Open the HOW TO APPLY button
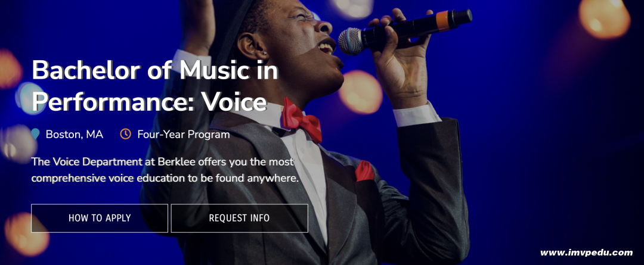 pos(100,218)
